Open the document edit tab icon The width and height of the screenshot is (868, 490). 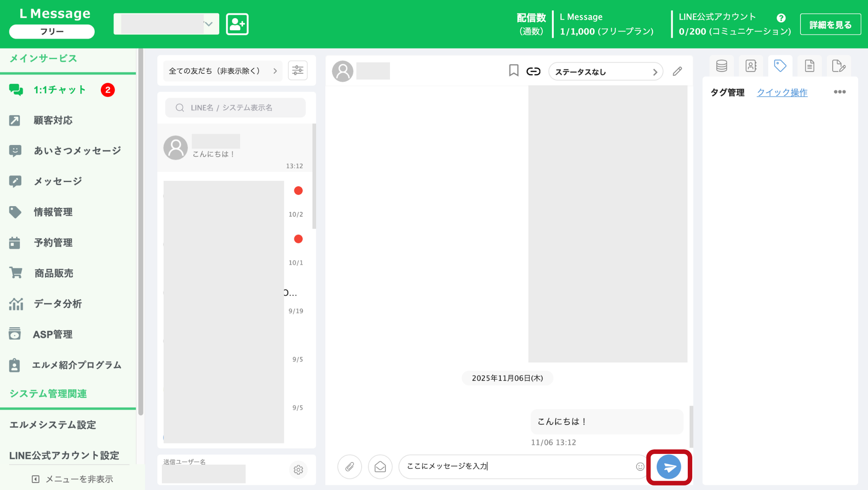(839, 66)
